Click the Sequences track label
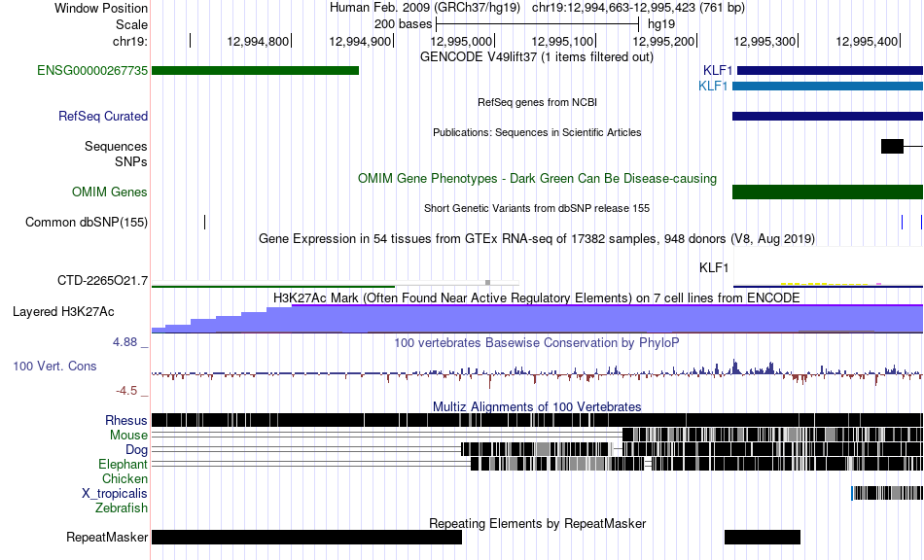 [116, 146]
